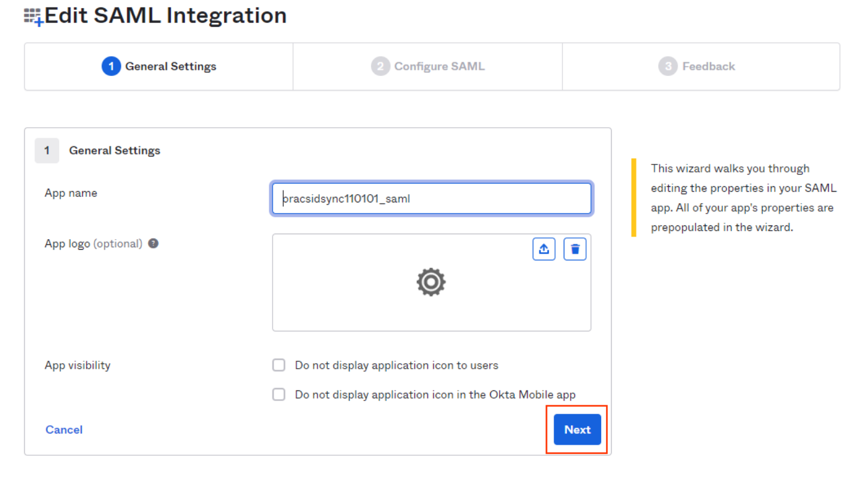
Task: Click the gear logo placeholder image
Action: click(431, 282)
